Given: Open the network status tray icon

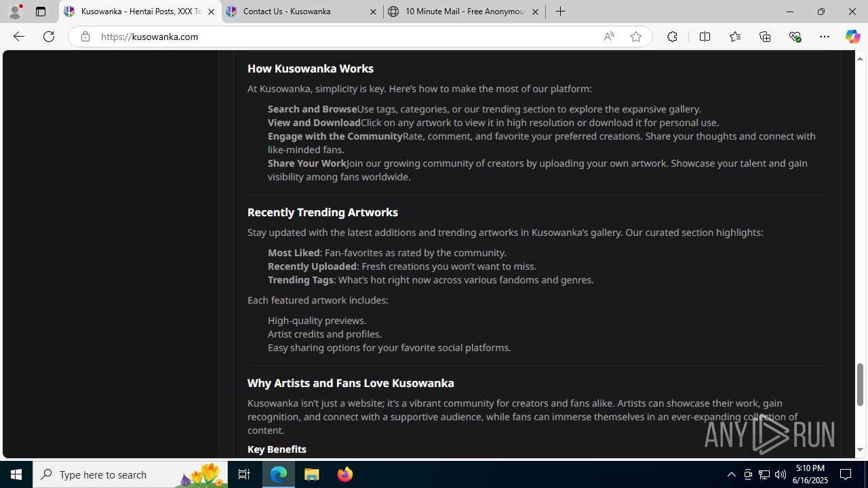Looking at the screenshot, I should 764,474.
